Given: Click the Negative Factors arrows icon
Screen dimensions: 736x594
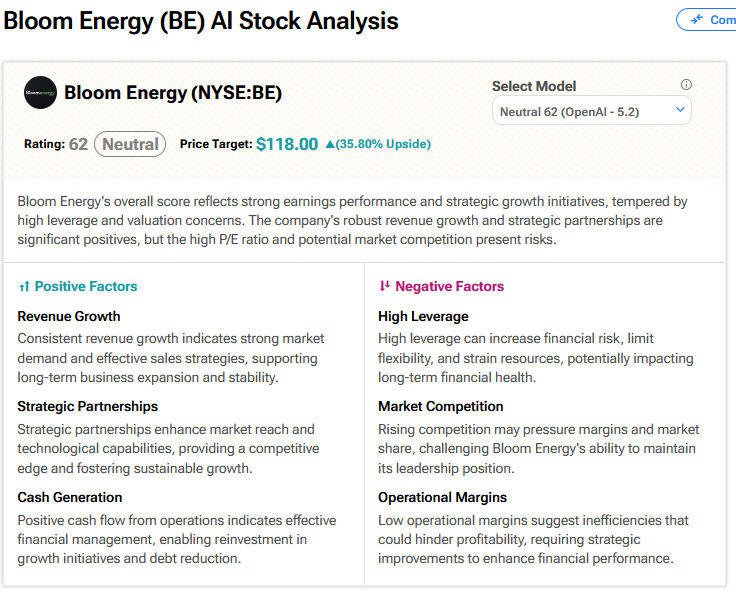Looking at the screenshot, I should coord(384,287).
